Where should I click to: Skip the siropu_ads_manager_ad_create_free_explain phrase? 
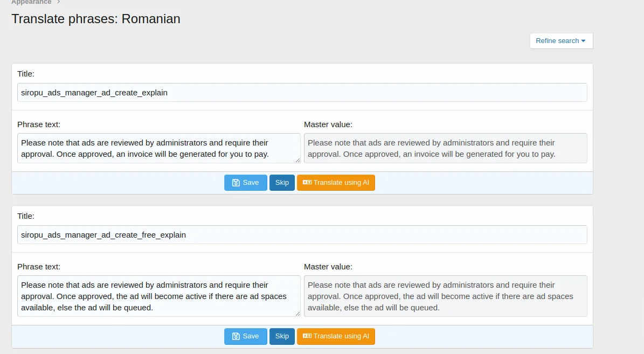[282, 336]
